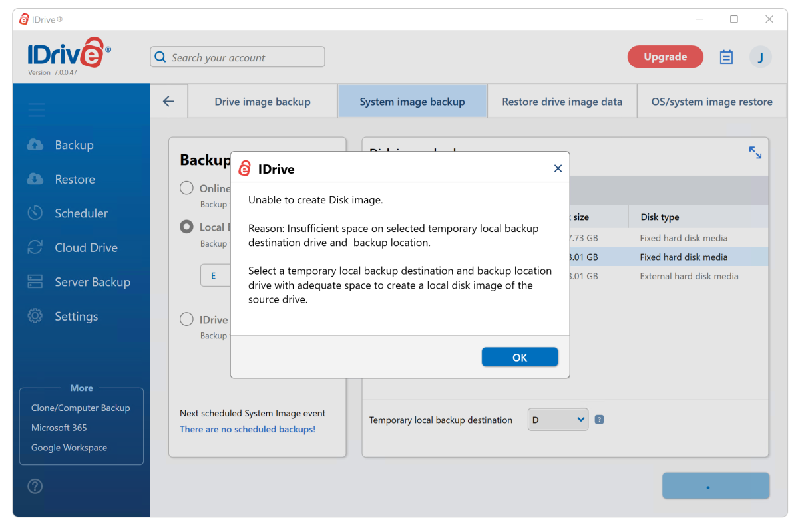Click the help icon beside temporary destination
The width and height of the screenshot is (798, 532).
600,420
